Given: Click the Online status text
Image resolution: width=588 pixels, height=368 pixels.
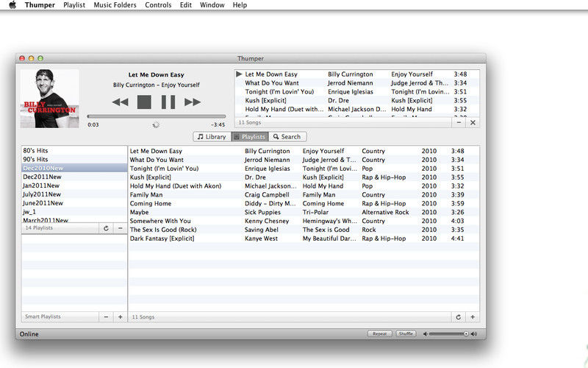Looking at the screenshot, I should pos(29,334).
